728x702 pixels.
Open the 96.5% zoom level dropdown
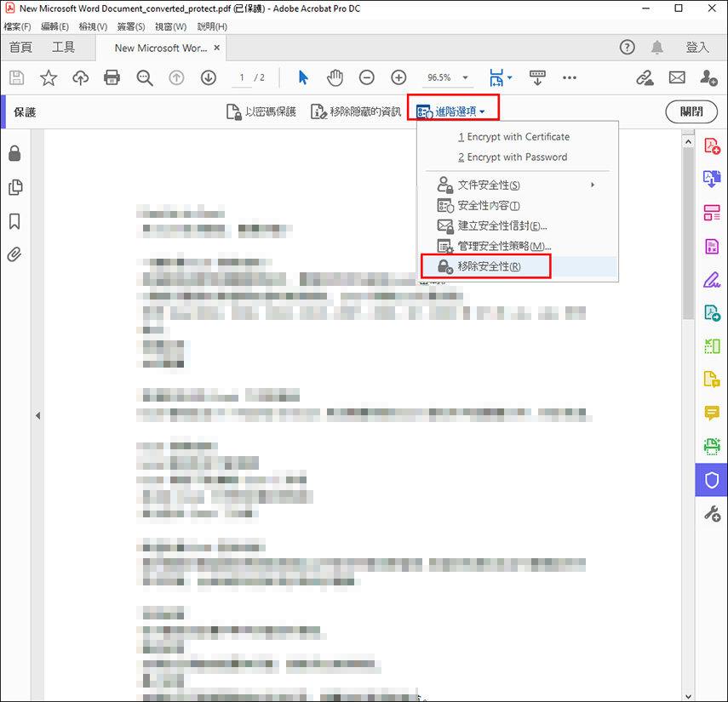click(x=447, y=77)
